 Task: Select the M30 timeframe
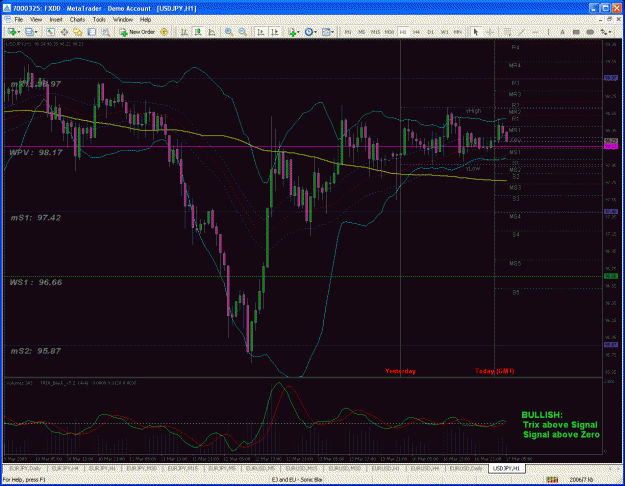pyautogui.click(x=389, y=32)
